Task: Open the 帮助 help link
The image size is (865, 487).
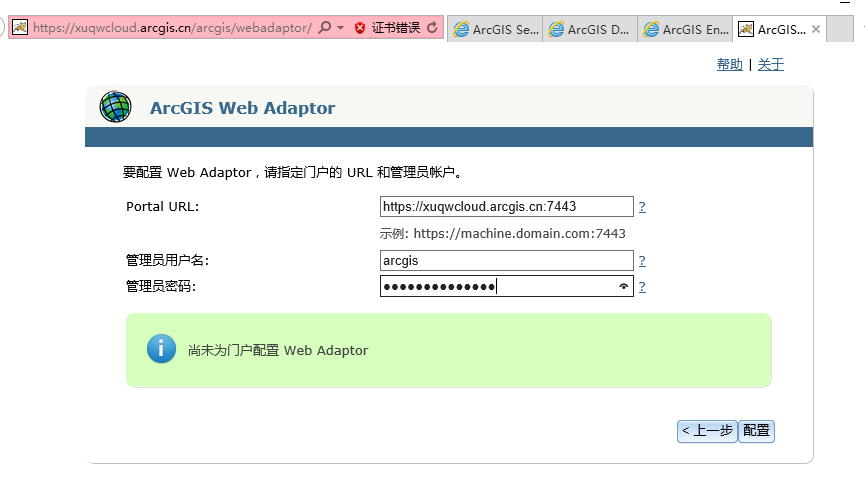Action: coord(729,65)
